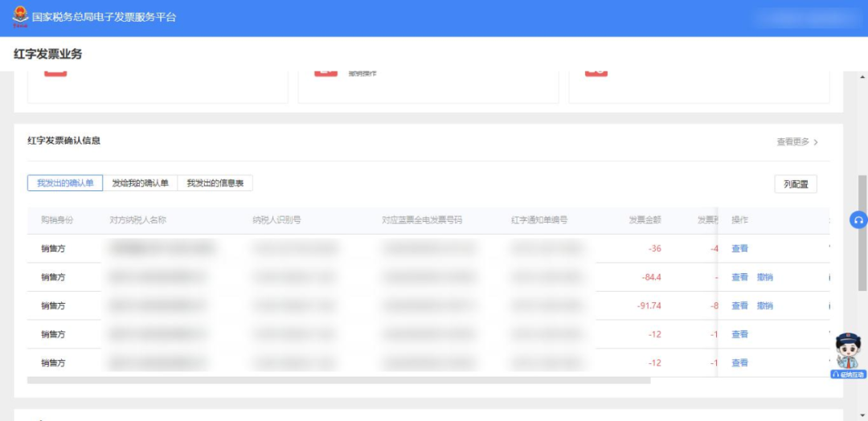Click the 征纳互动 label under the mascot
This screenshot has width=868, height=421.
point(849,374)
